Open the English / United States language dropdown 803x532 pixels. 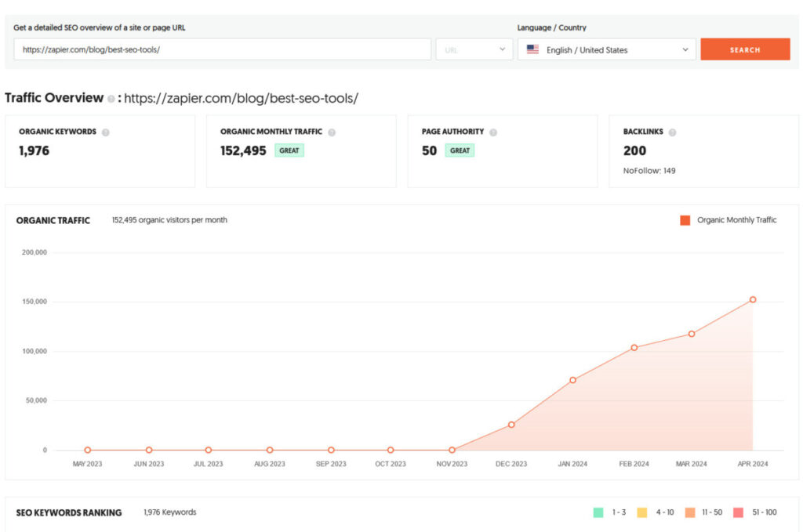coord(606,49)
